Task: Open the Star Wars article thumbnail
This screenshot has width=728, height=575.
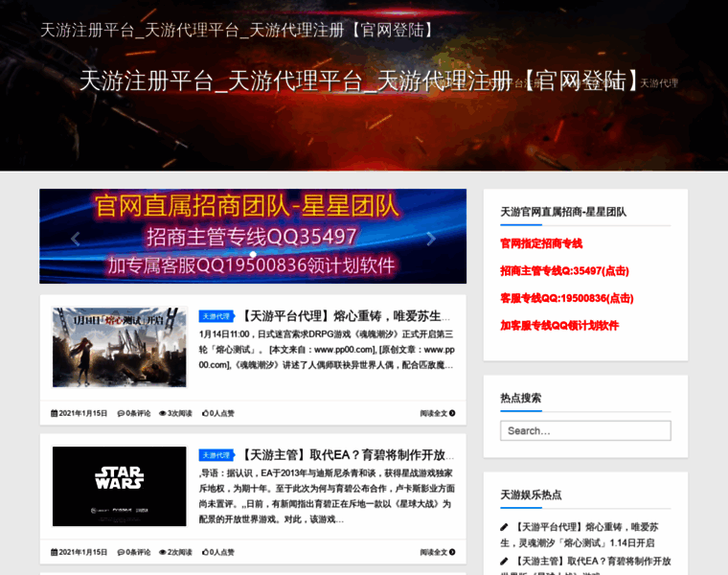Action: (120, 486)
